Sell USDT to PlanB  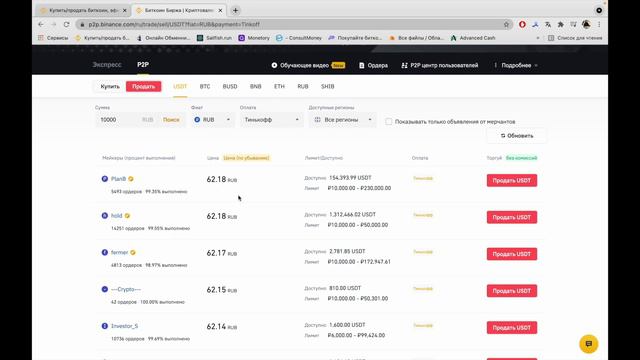pyautogui.click(x=512, y=180)
